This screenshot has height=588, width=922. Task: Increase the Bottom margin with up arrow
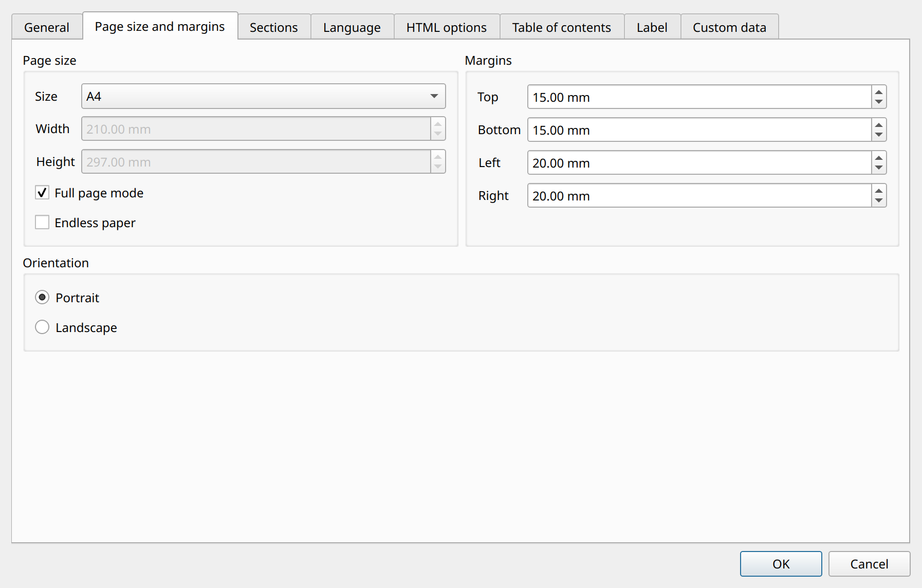tap(879, 124)
